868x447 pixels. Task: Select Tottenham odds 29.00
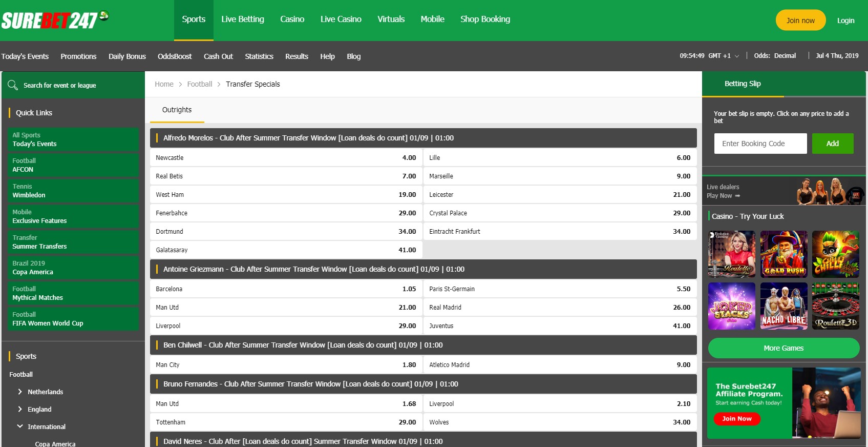pyautogui.click(x=286, y=422)
